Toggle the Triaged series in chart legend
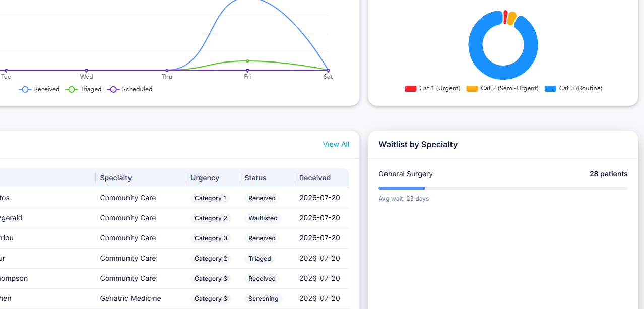Image resolution: width=644 pixels, height=309 pixels. [x=84, y=89]
